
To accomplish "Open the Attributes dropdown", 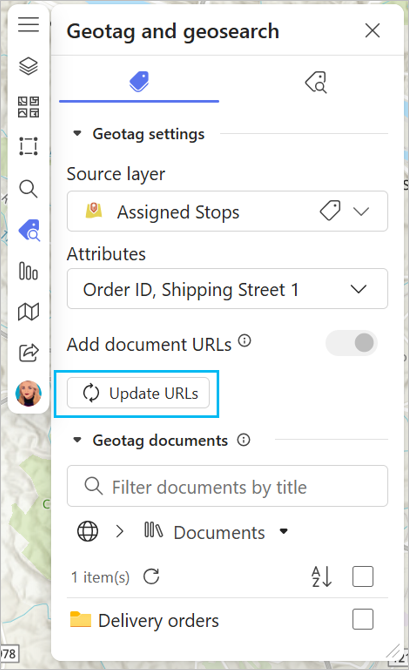I will [x=227, y=289].
